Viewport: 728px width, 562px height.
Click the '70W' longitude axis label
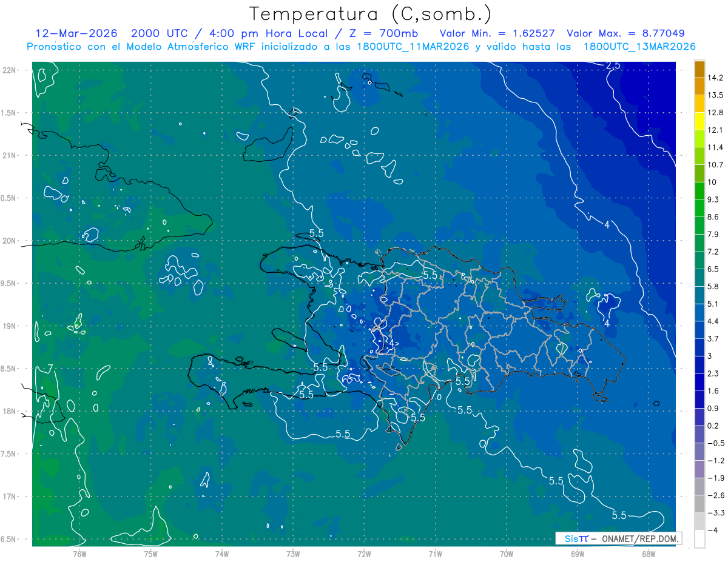507,554
